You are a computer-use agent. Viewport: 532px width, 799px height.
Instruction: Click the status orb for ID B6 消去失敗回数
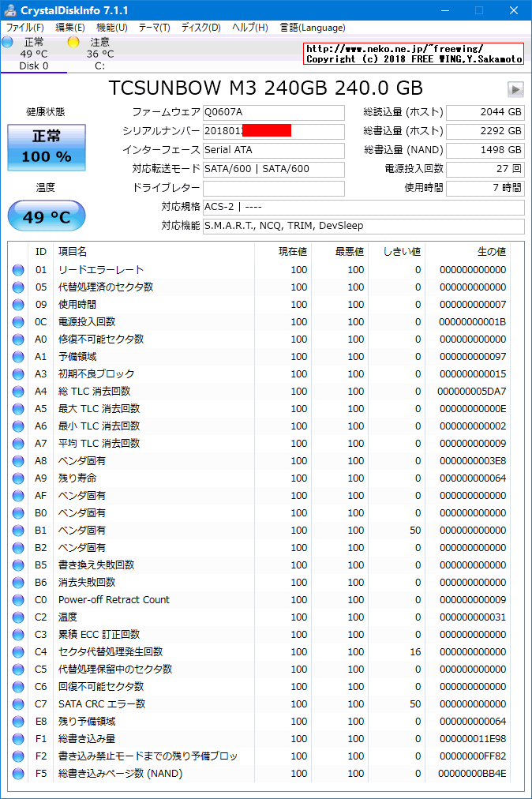(x=18, y=583)
